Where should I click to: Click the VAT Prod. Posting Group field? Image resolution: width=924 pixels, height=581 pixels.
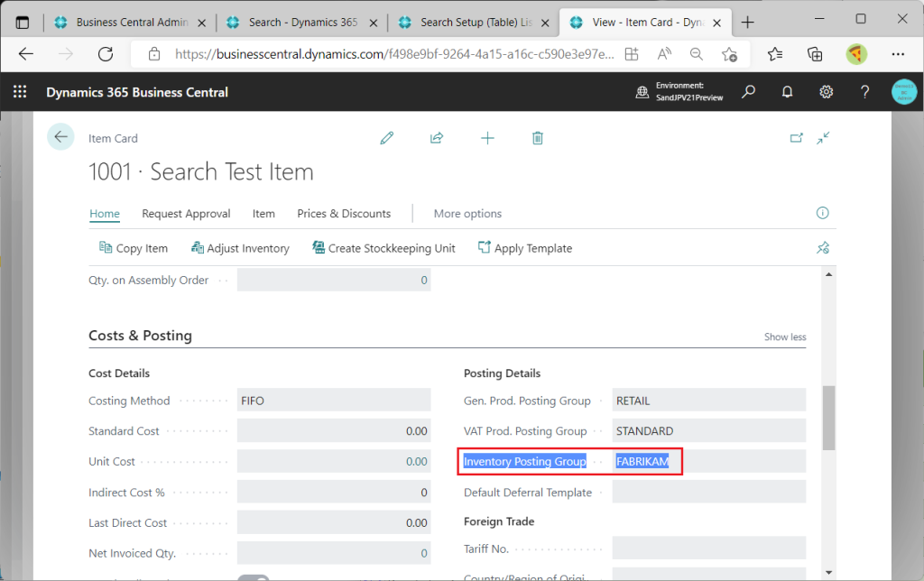[709, 431]
